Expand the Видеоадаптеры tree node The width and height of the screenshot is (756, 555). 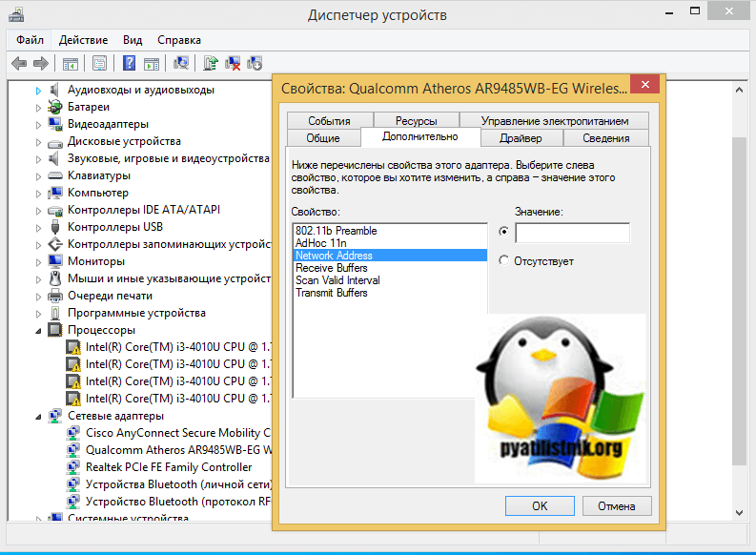tap(38, 125)
